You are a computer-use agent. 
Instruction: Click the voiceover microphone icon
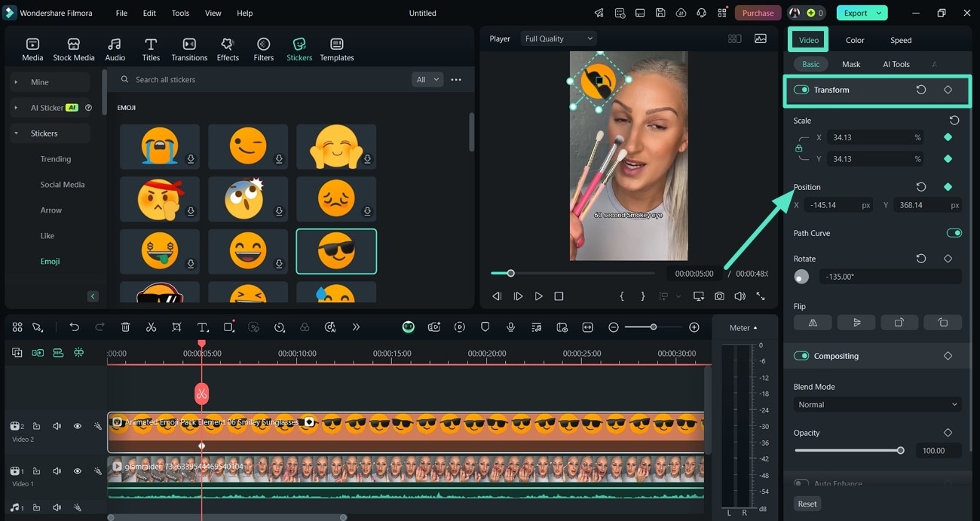coord(510,327)
